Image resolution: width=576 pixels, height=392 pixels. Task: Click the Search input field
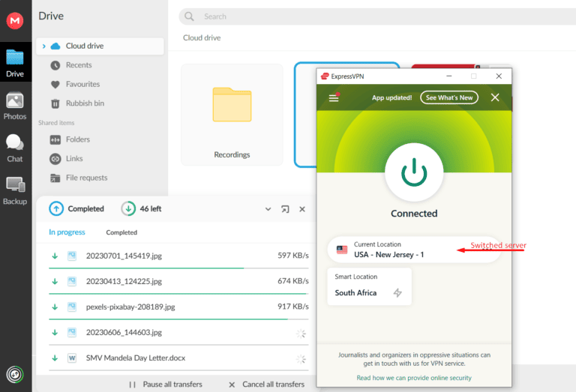[375, 16]
